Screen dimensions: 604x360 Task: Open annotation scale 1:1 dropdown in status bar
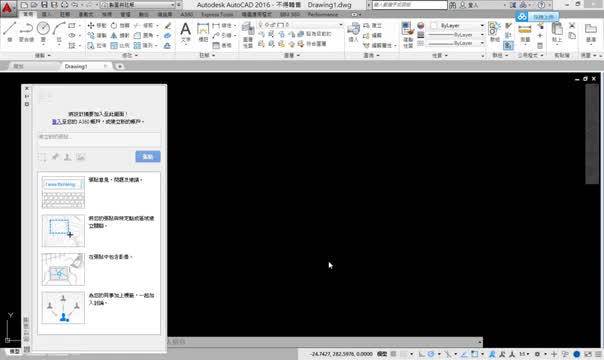(523, 354)
